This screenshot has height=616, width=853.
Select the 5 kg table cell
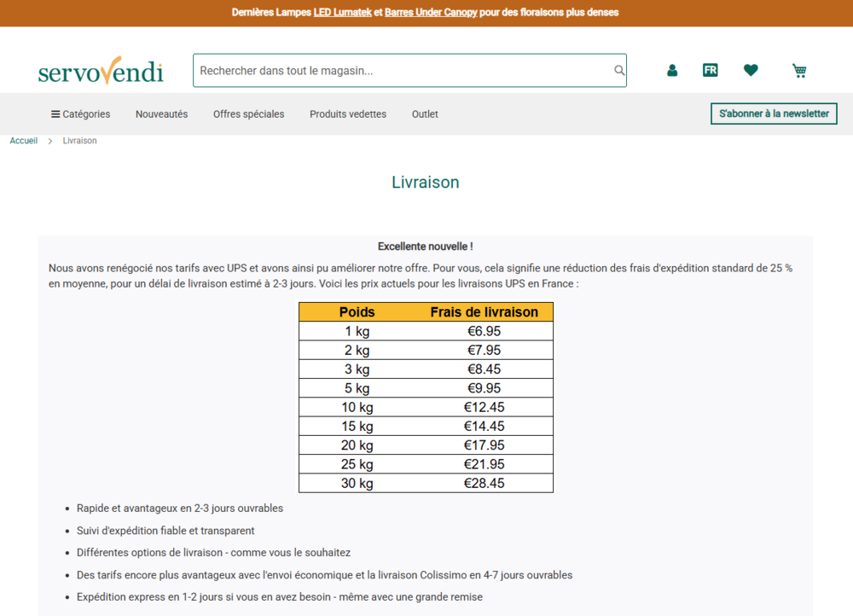pyautogui.click(x=357, y=388)
